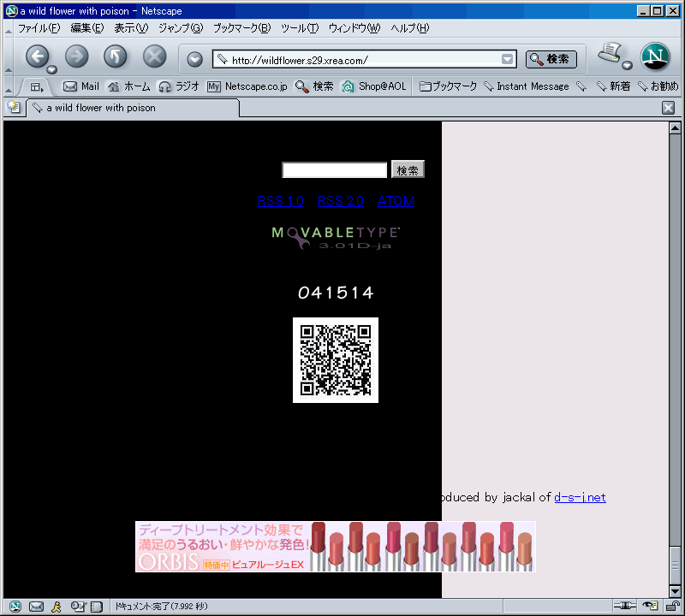Close the current tab with the X button
The image size is (685, 616).
[x=669, y=108]
